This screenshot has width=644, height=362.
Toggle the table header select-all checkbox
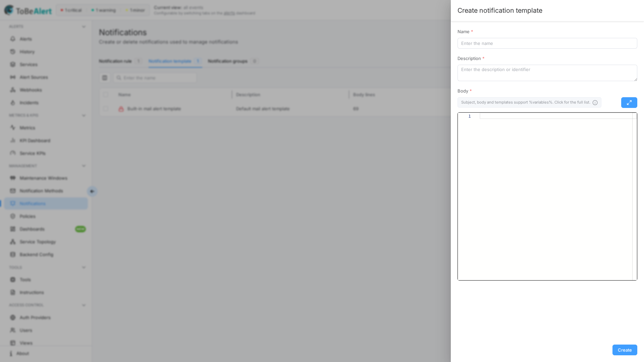pos(106,95)
